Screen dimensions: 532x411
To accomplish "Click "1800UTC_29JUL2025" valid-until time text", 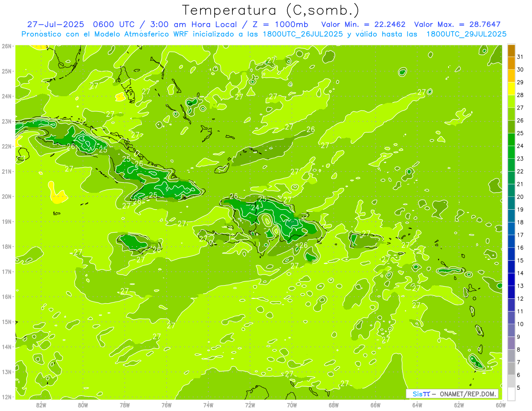I will point(466,34).
